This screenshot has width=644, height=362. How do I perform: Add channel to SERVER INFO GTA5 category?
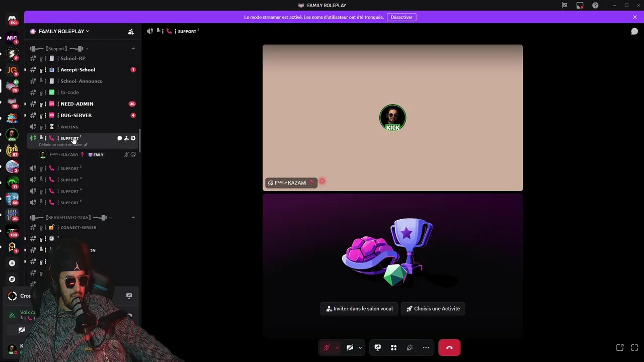(x=133, y=218)
